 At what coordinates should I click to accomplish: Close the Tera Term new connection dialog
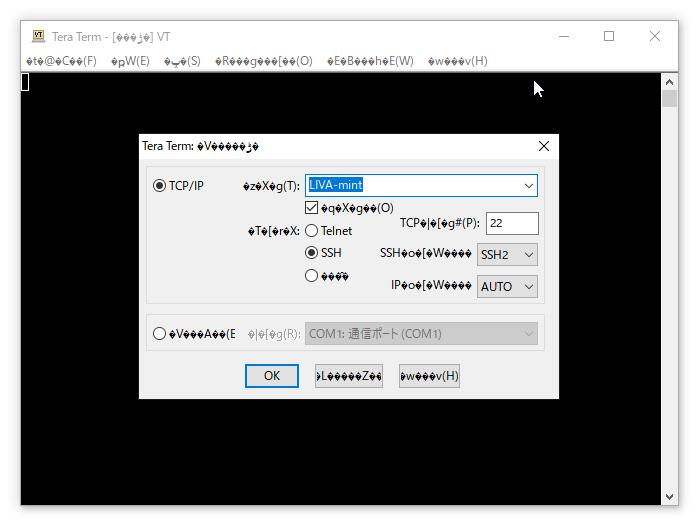coord(543,146)
